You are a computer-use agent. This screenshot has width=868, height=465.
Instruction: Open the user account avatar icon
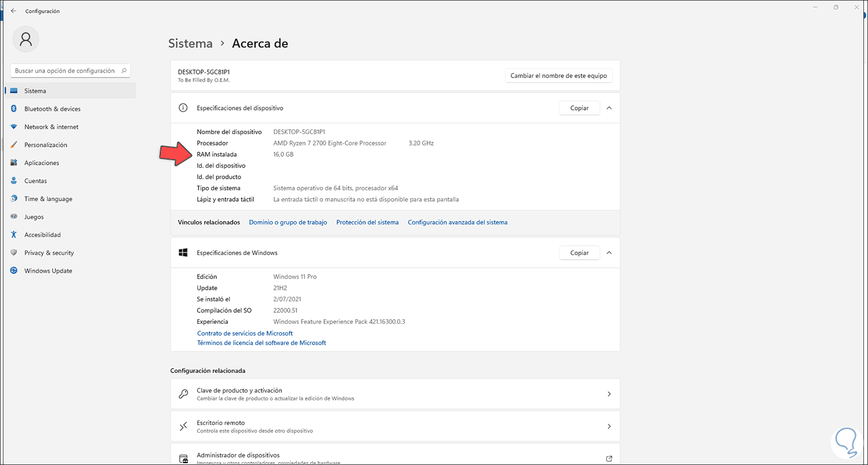[x=25, y=39]
